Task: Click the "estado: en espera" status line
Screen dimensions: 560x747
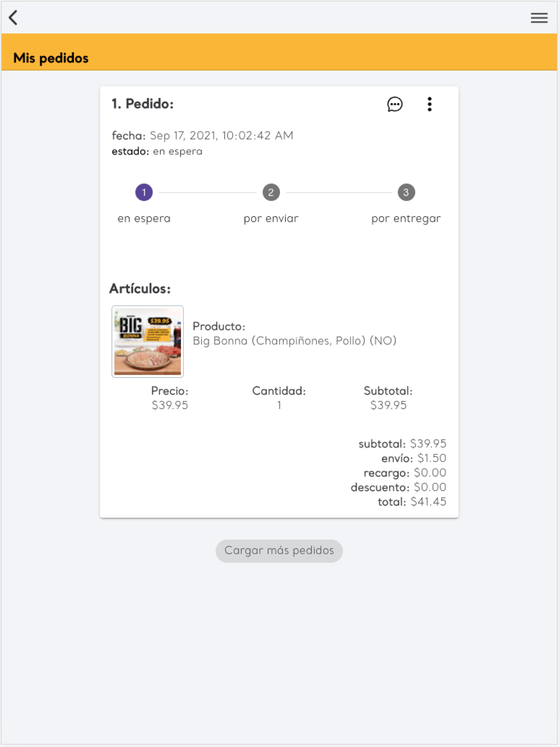Action: (x=157, y=151)
